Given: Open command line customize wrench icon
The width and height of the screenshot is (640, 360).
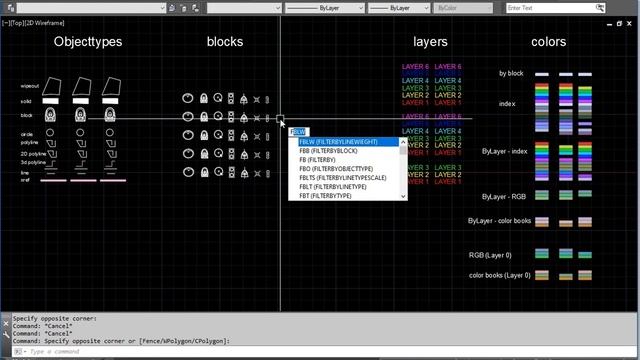Looking at the screenshot, I should (x=6, y=335).
